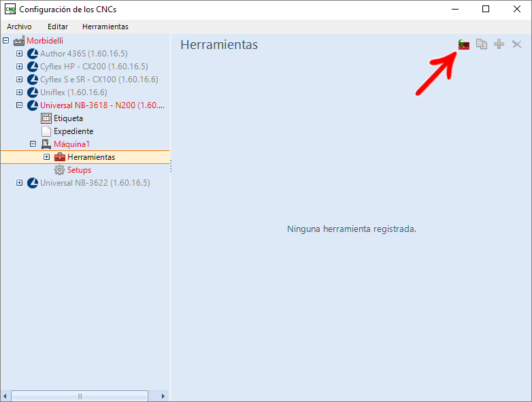The height and width of the screenshot is (402, 532).
Task: Click the horizontal scrollbar left arrow
Action: click(5, 396)
